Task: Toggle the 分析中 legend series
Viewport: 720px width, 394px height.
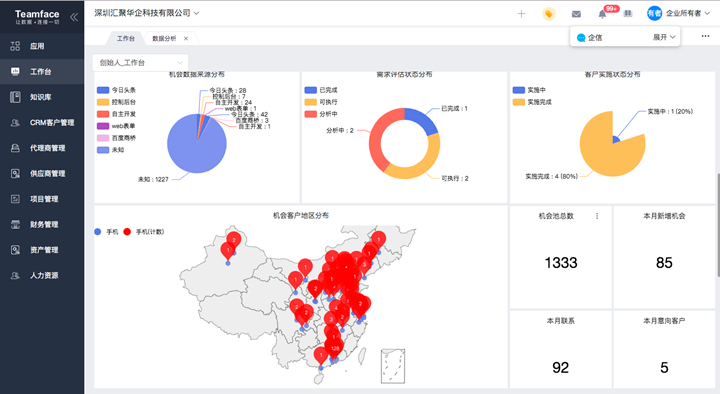Action: click(321, 114)
